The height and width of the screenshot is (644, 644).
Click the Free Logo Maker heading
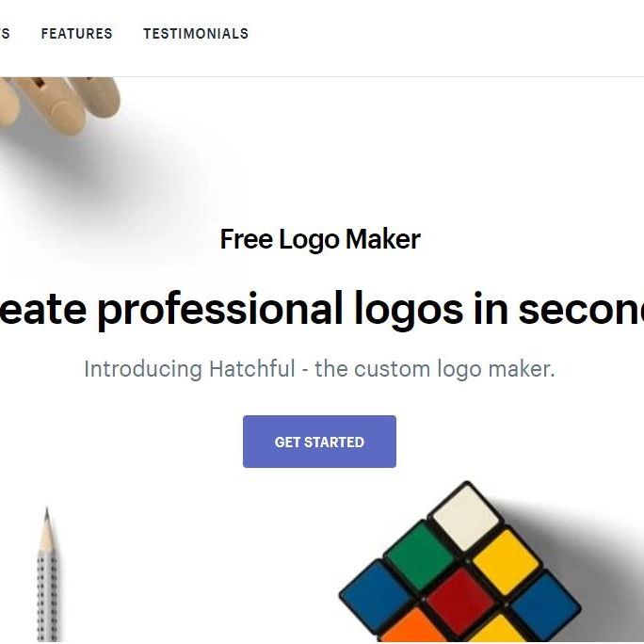tap(320, 239)
